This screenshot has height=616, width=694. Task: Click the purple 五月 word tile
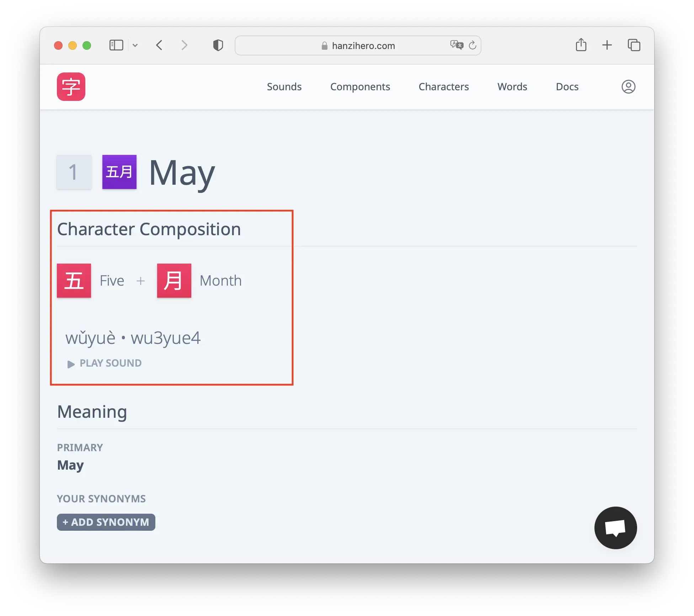pyautogui.click(x=119, y=172)
